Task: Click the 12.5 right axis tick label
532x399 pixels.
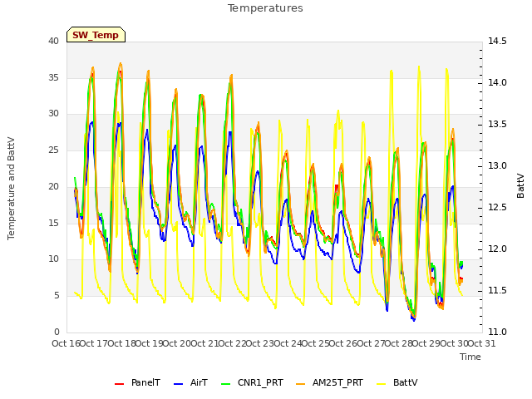Action: (497, 207)
